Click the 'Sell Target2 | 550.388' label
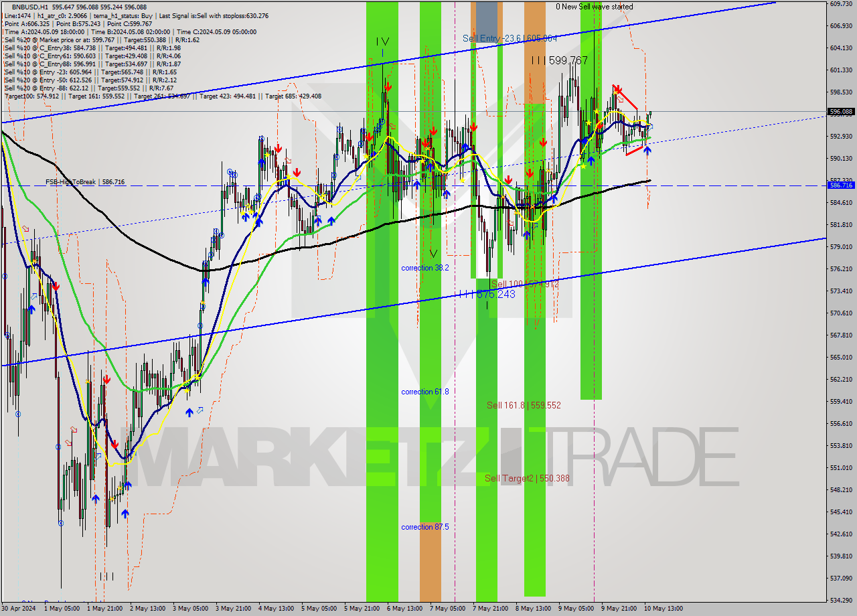The height and width of the screenshot is (616, 857). [527, 478]
